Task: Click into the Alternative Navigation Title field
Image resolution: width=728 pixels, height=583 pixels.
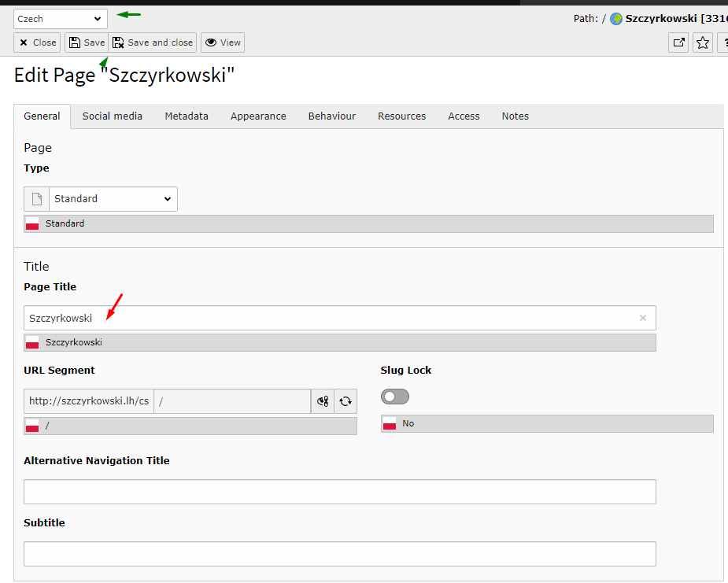Action: pyautogui.click(x=339, y=492)
